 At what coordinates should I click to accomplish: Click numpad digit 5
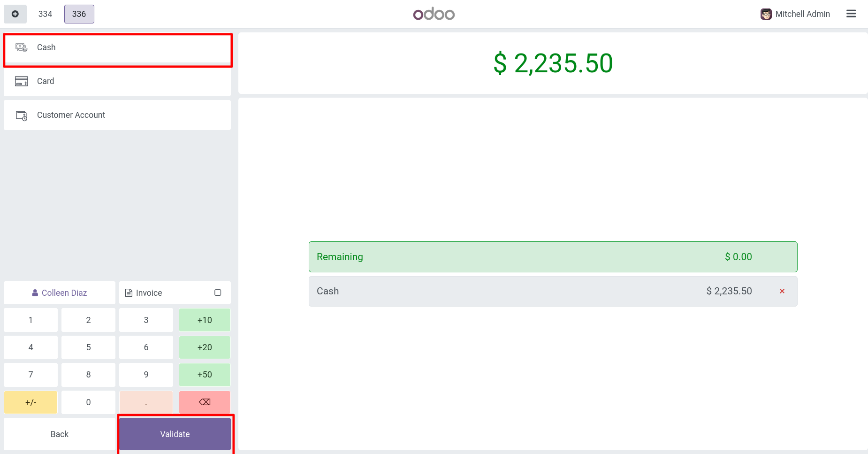tap(88, 347)
